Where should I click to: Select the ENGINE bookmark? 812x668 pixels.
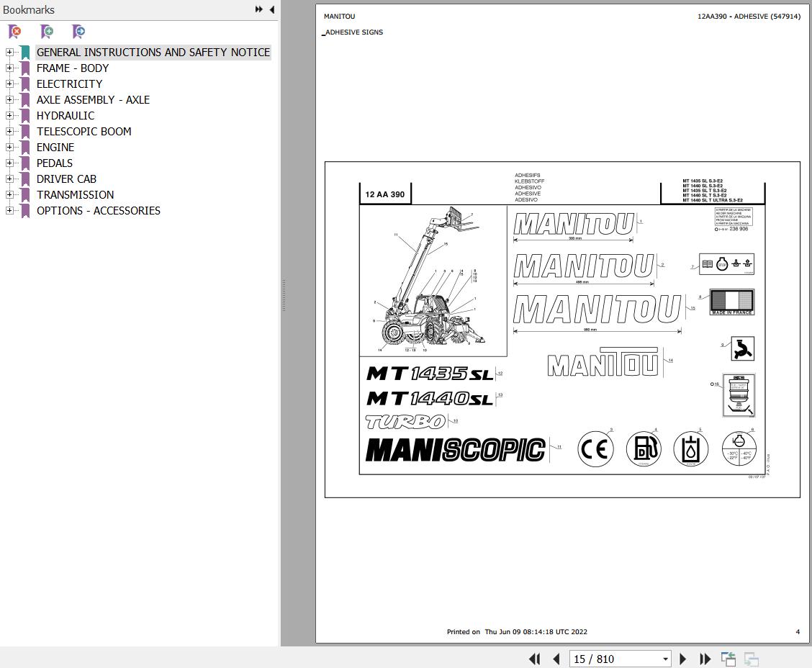tap(55, 148)
